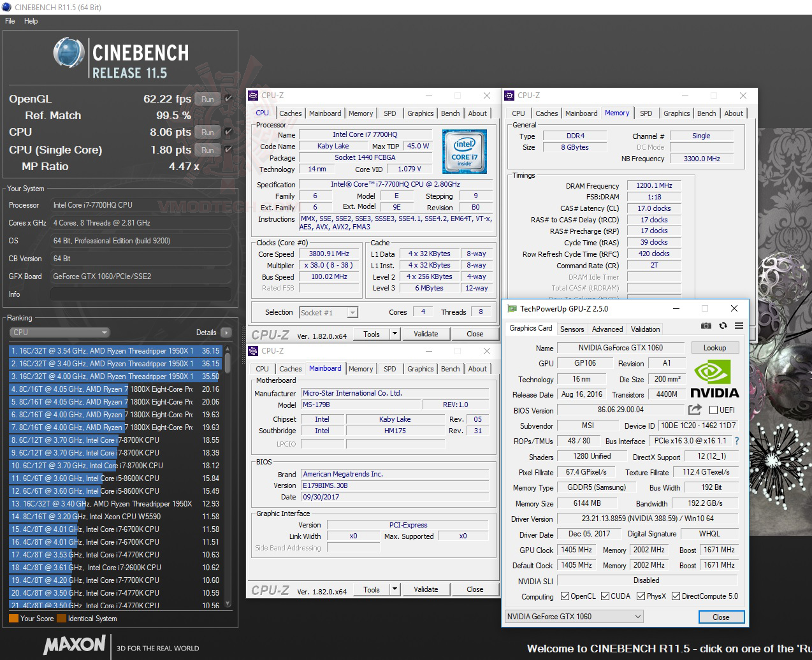Select ranking row 14 Intel Xeon W5590
The width and height of the screenshot is (812, 660).
tap(115, 517)
